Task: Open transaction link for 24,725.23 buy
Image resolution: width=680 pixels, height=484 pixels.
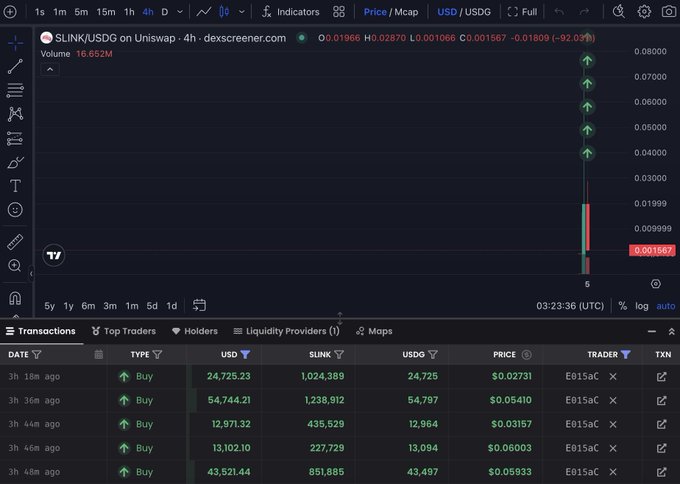Action: tap(661, 376)
